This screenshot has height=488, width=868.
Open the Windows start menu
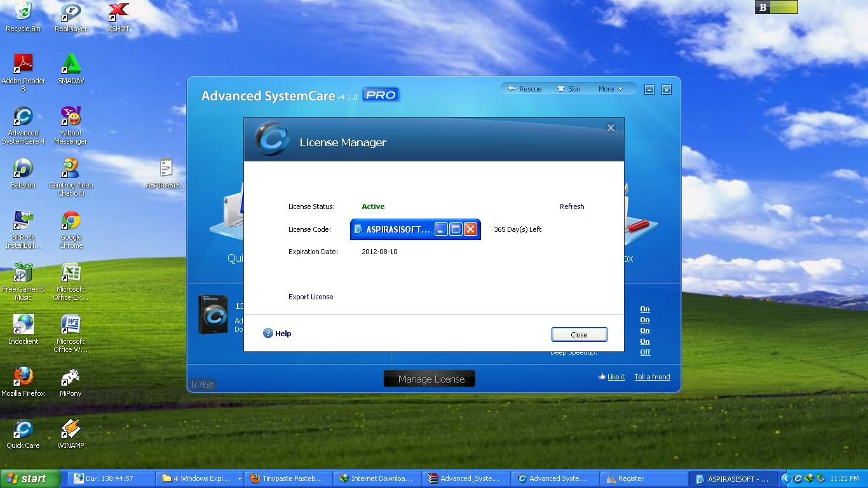(x=31, y=478)
